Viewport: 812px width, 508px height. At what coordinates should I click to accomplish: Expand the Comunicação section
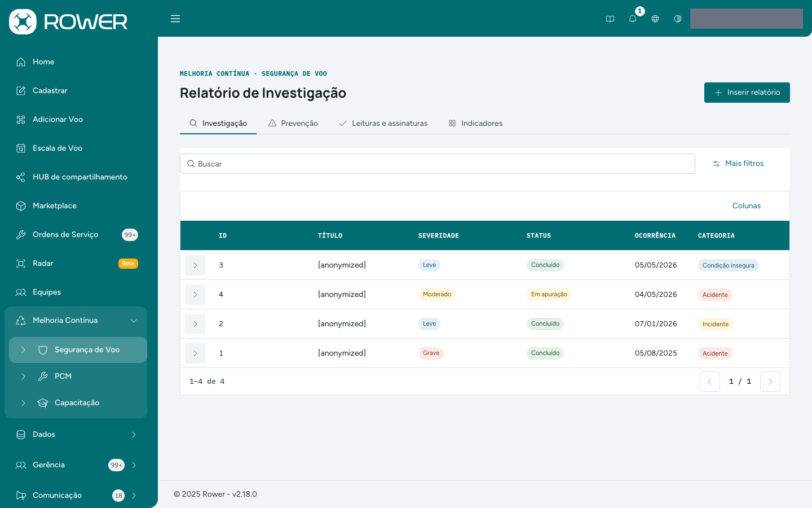point(134,496)
